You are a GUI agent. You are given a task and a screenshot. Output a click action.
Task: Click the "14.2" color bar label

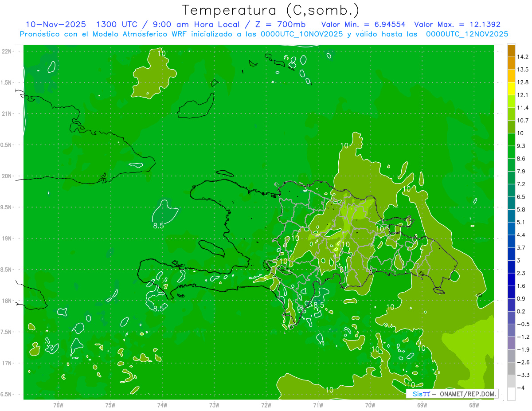[x=523, y=57]
